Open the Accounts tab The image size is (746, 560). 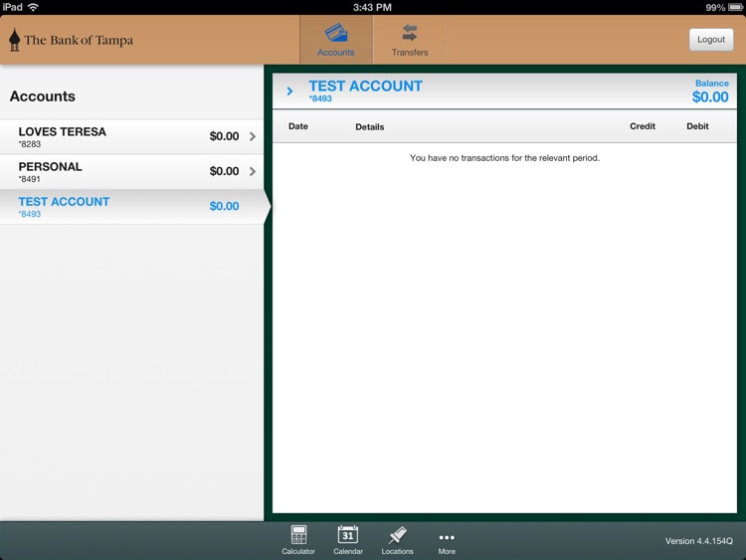point(336,40)
